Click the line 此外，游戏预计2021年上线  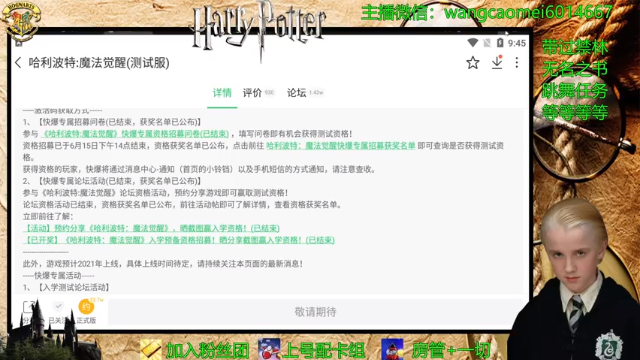[162, 264]
